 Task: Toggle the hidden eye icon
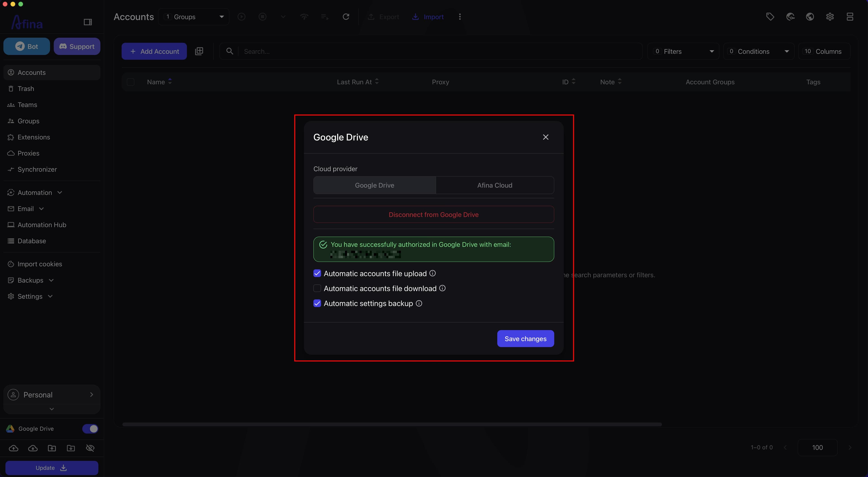90,448
